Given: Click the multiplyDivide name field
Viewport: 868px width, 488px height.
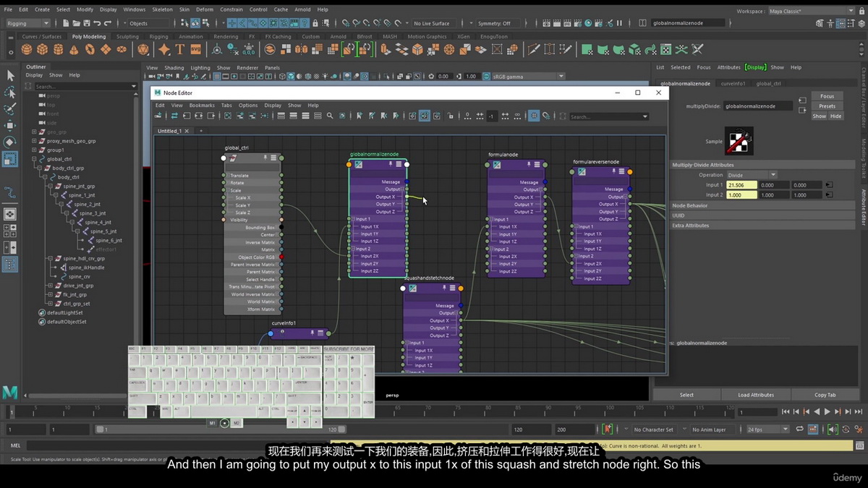Looking at the screenshot, I should 758,106.
